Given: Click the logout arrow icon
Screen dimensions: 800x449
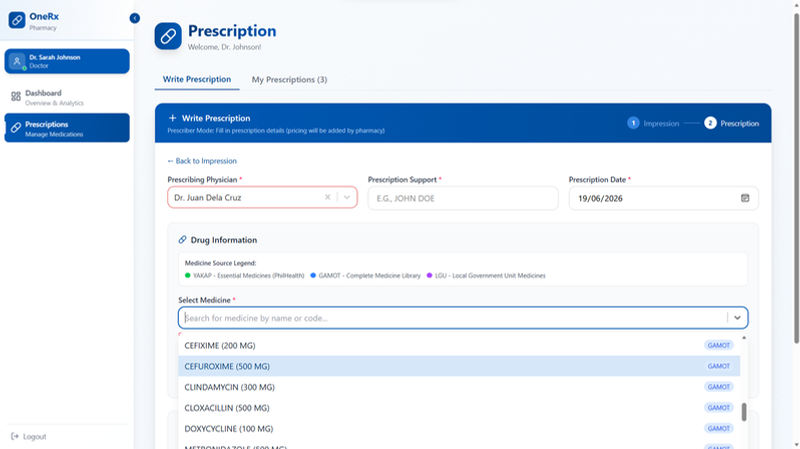Looking at the screenshot, I should (15, 437).
